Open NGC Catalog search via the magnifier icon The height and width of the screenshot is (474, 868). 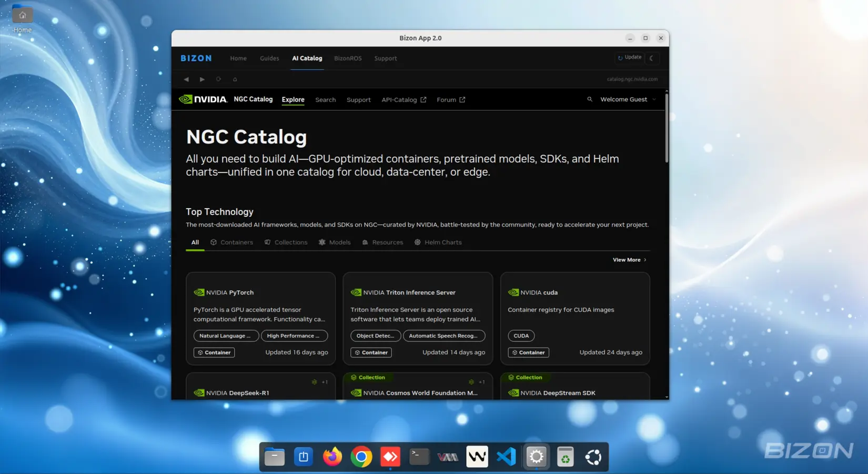(589, 99)
